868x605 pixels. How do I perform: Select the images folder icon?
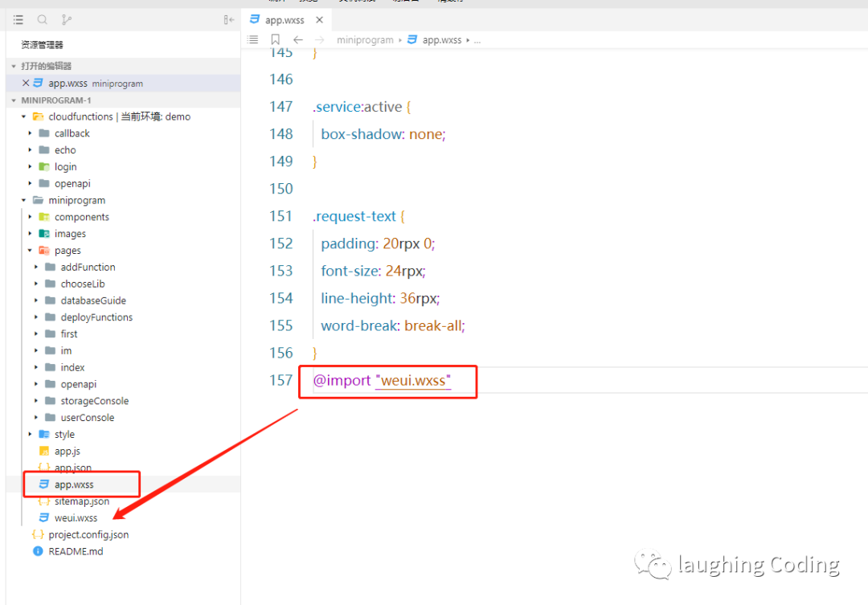(x=44, y=234)
